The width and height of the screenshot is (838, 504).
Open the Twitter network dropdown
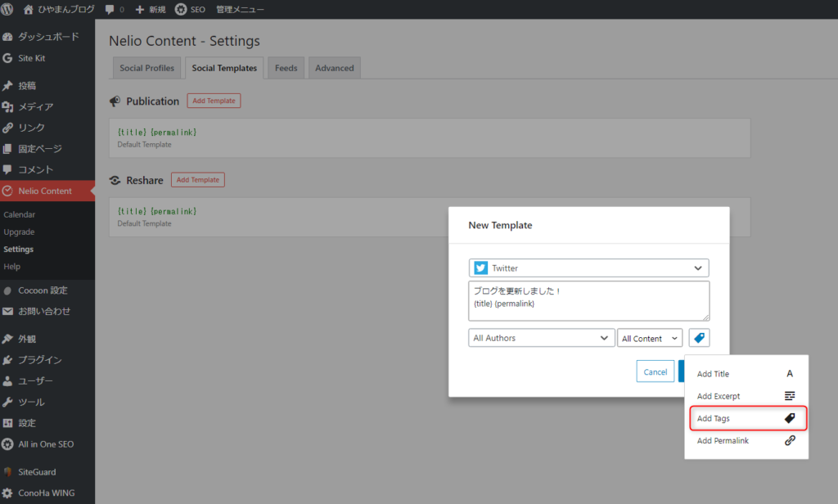[x=588, y=268]
